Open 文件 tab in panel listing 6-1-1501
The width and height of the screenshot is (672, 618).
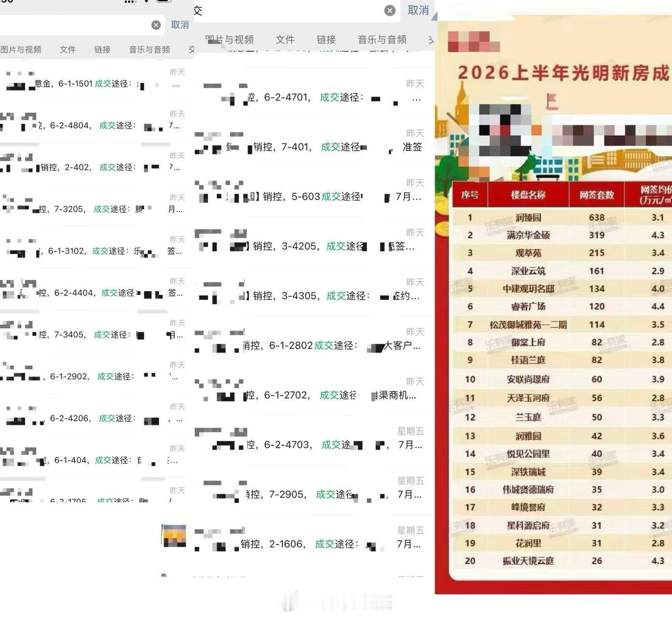pos(68,49)
